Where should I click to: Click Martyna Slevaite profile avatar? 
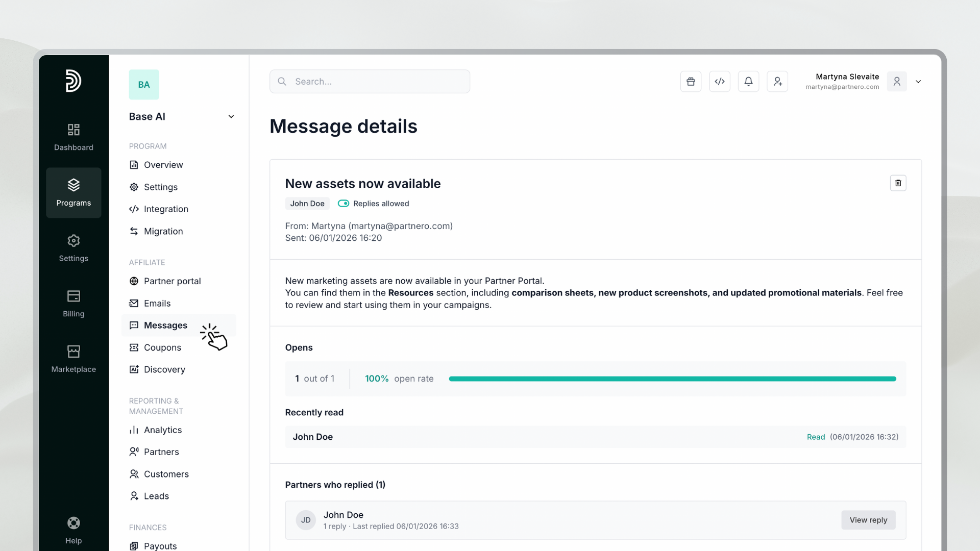(x=897, y=82)
